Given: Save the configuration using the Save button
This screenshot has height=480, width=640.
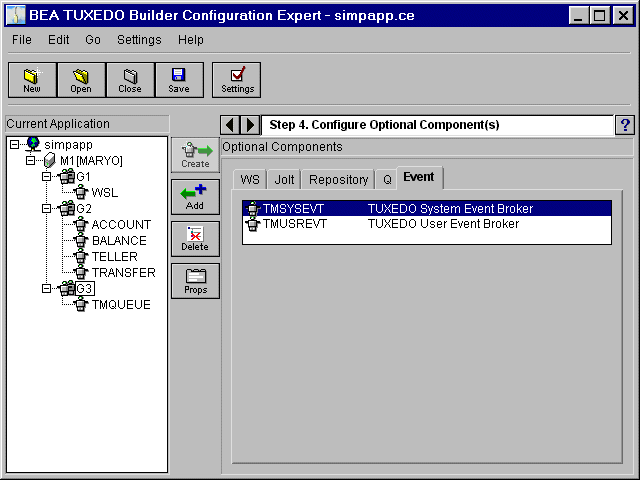Looking at the screenshot, I should 179,80.
